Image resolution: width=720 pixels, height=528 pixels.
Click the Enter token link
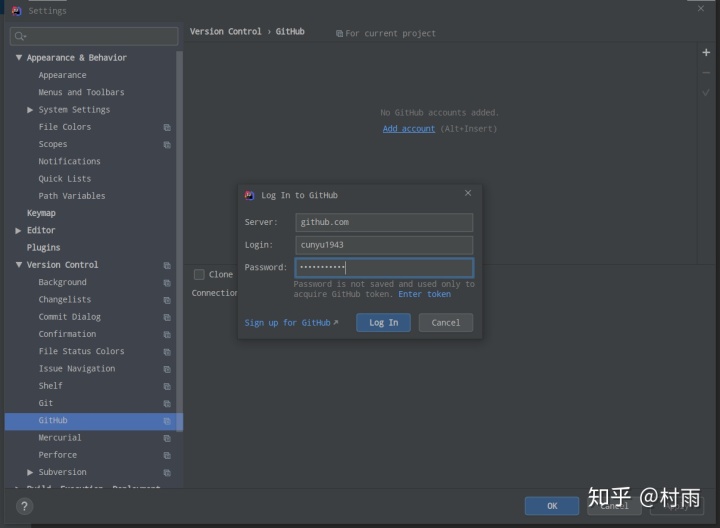[x=424, y=294]
